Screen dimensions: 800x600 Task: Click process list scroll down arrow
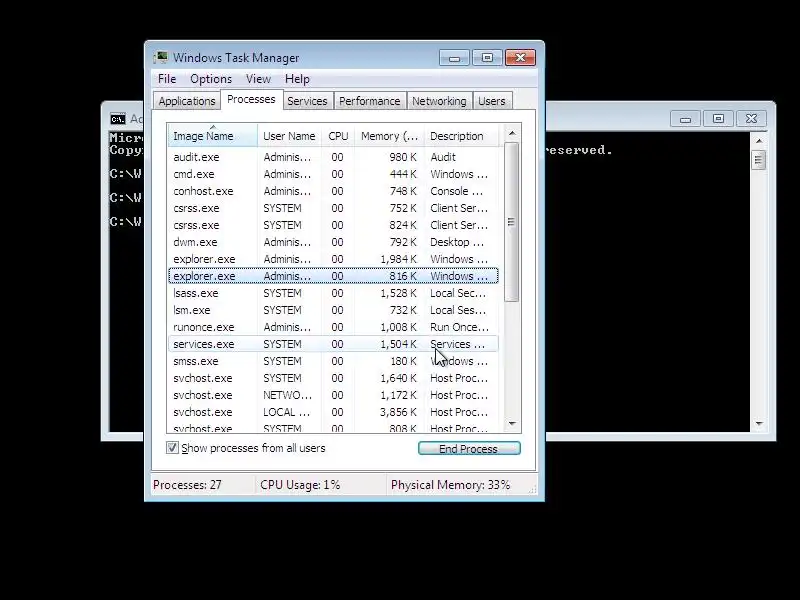(512, 423)
